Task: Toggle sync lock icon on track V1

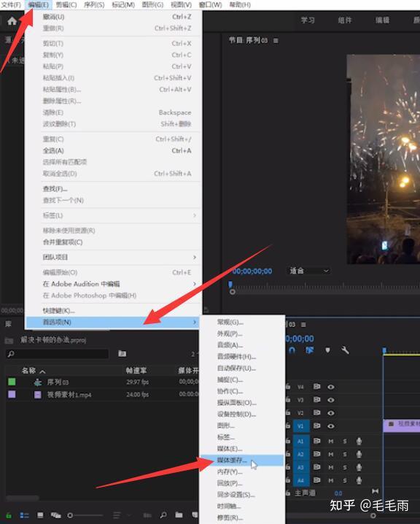Action: 316,425
